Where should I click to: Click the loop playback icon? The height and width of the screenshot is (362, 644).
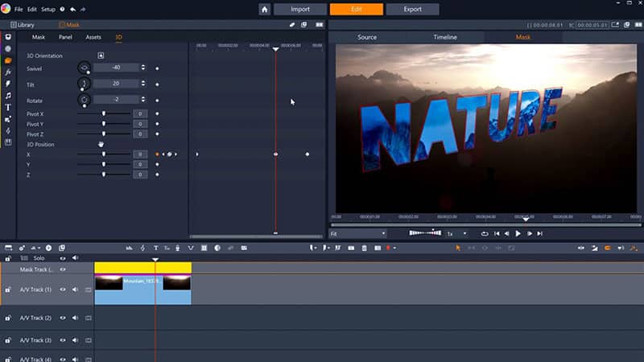coord(485,233)
